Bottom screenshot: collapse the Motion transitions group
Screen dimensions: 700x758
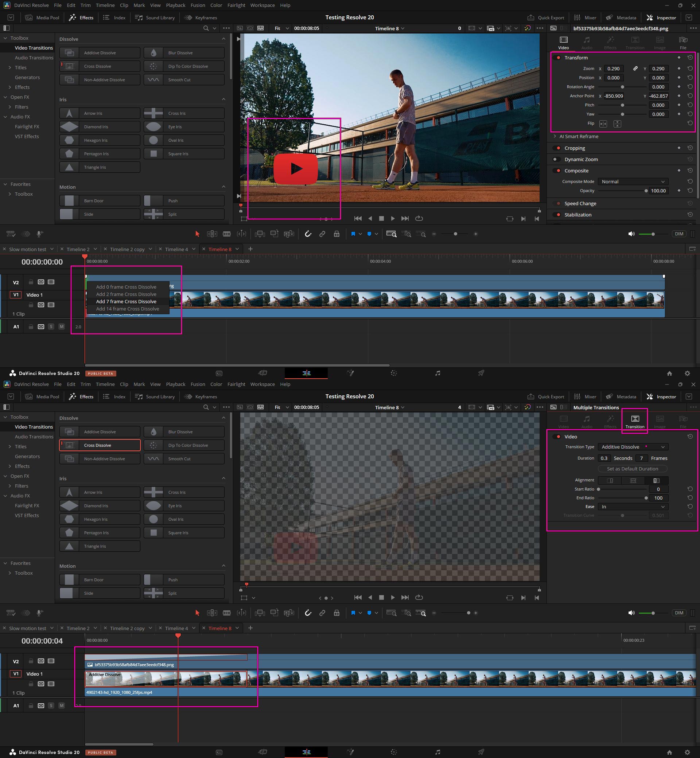[x=223, y=566]
